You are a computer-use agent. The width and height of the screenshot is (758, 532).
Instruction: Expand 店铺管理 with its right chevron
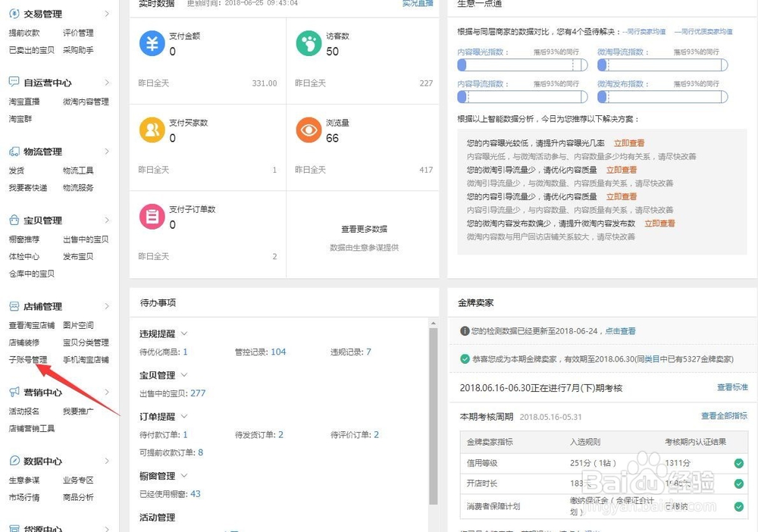[107, 306]
